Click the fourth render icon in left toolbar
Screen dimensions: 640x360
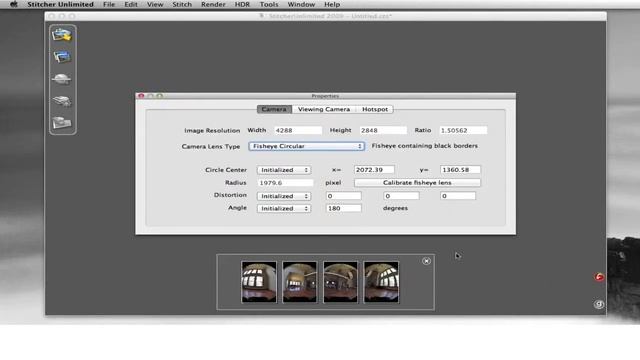pyautogui.click(x=62, y=101)
